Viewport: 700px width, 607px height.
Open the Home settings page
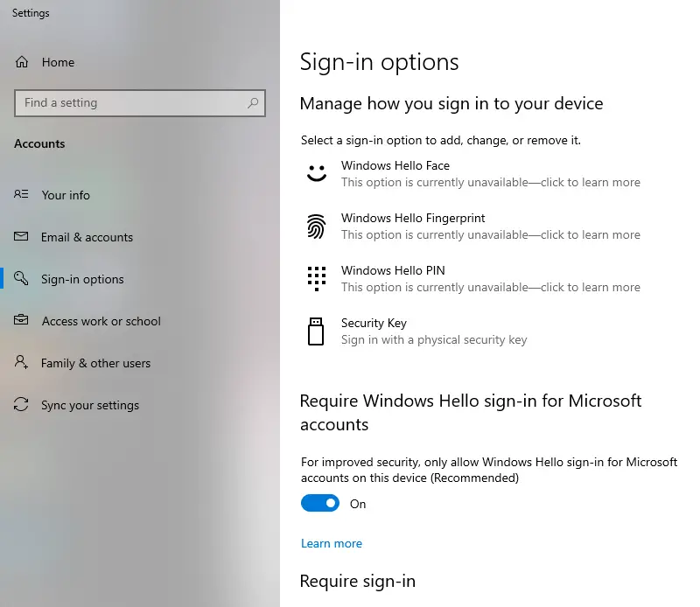[x=58, y=62]
